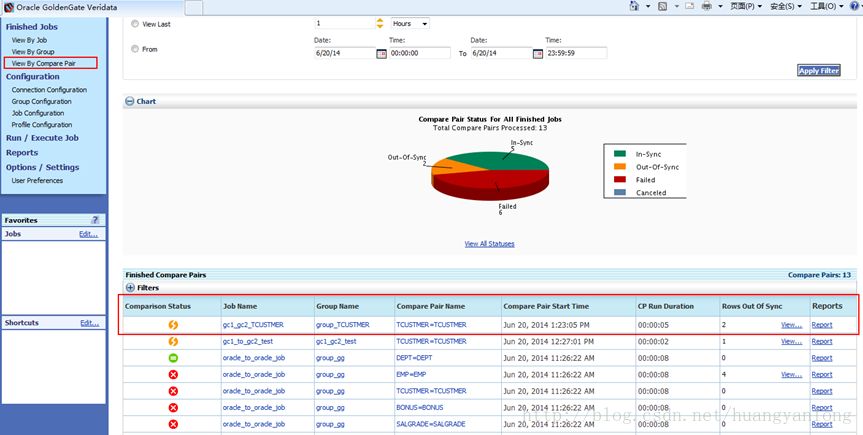The height and width of the screenshot is (435, 863).
Task: Click the Print printer icon
Action: pos(707,6)
